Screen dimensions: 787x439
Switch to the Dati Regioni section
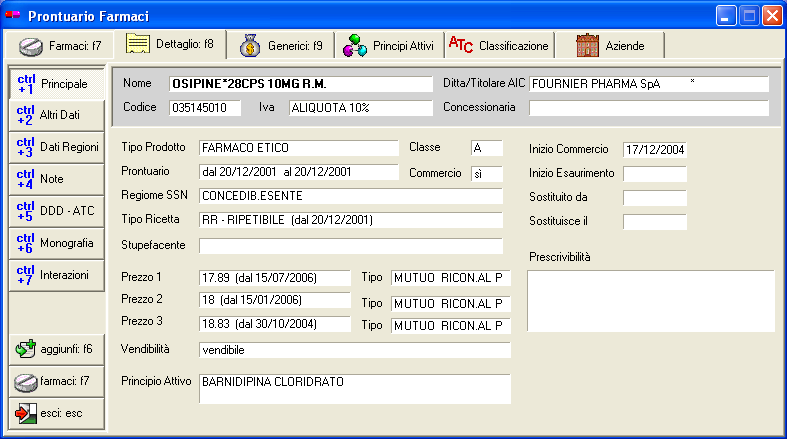[57, 147]
